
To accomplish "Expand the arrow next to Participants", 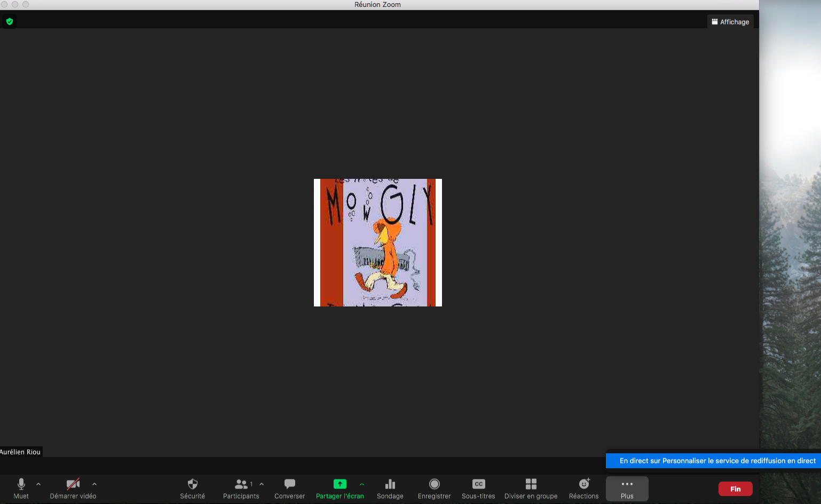I will (x=262, y=484).
